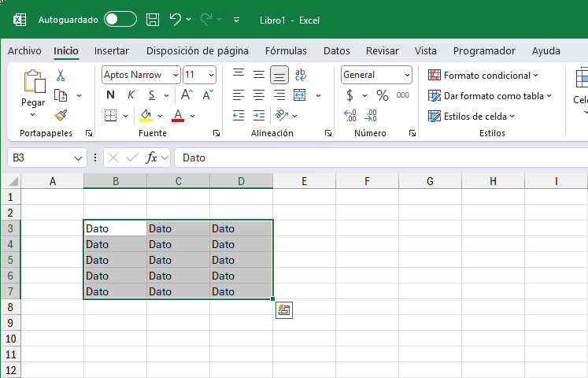This screenshot has width=588, height=378.
Task: Click Wrap Text icon
Action: [301, 75]
